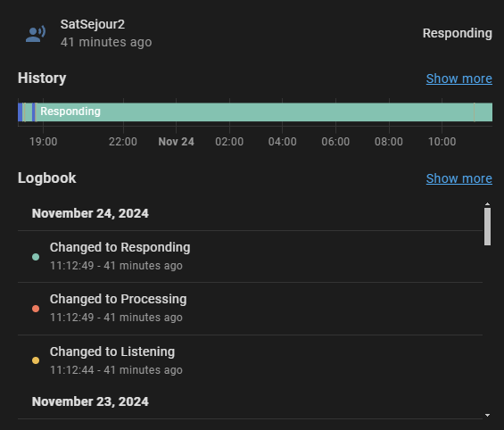Viewport: 504px width, 430px height.
Task: Click the SatSejour2 voice assistant icon
Action: click(36, 34)
